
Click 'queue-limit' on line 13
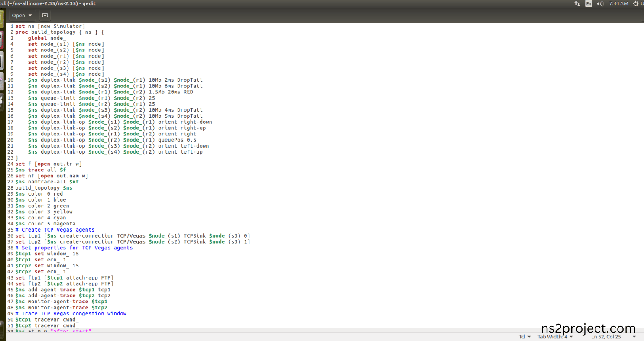pyautogui.click(x=58, y=98)
